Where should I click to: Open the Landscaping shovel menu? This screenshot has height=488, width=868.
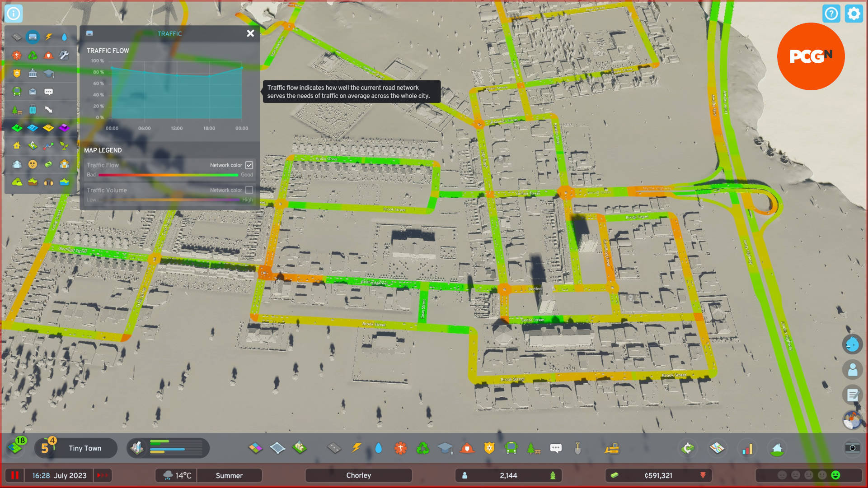(577, 448)
